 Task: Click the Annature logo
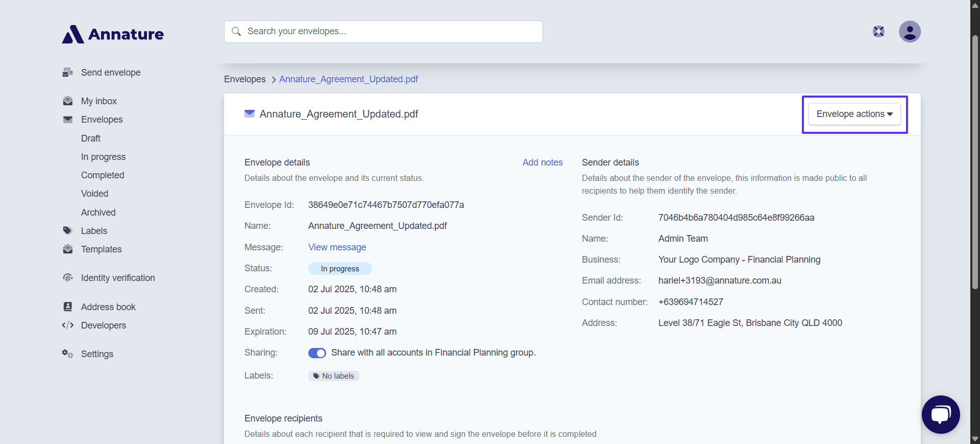(113, 34)
